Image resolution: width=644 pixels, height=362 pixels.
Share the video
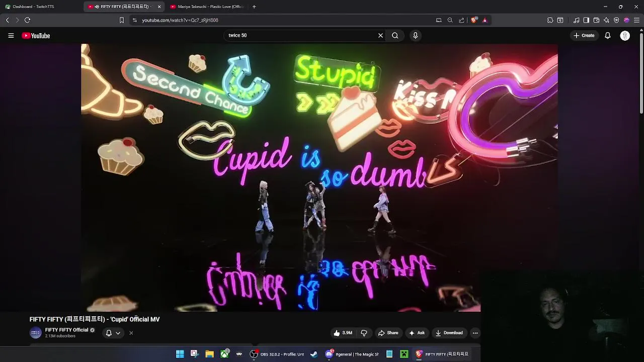388,333
